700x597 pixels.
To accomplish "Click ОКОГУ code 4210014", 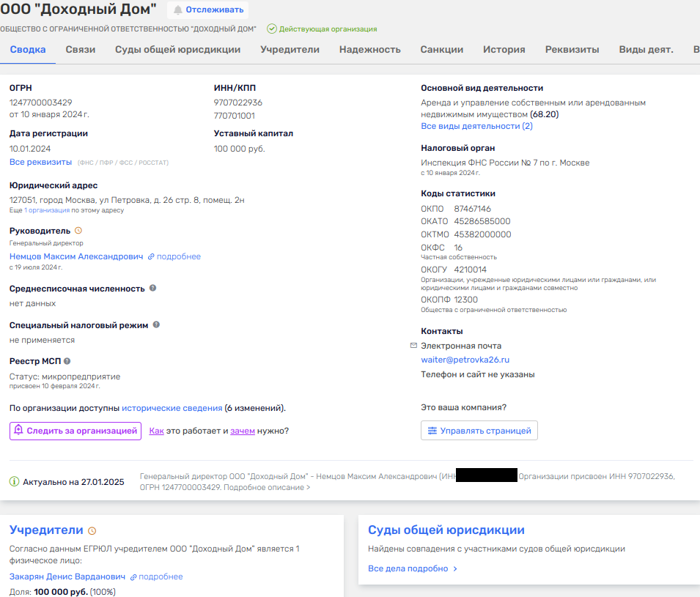I will 470,270.
